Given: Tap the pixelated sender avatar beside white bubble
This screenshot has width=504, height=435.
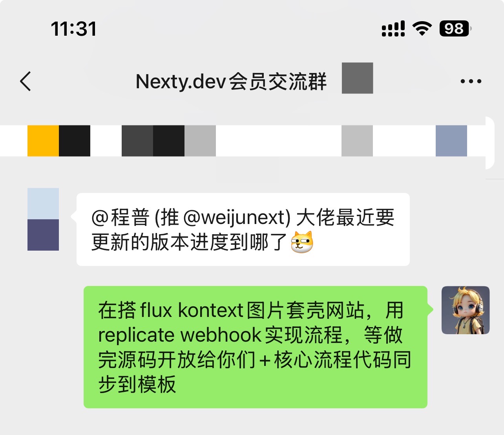Looking at the screenshot, I should (x=43, y=219).
